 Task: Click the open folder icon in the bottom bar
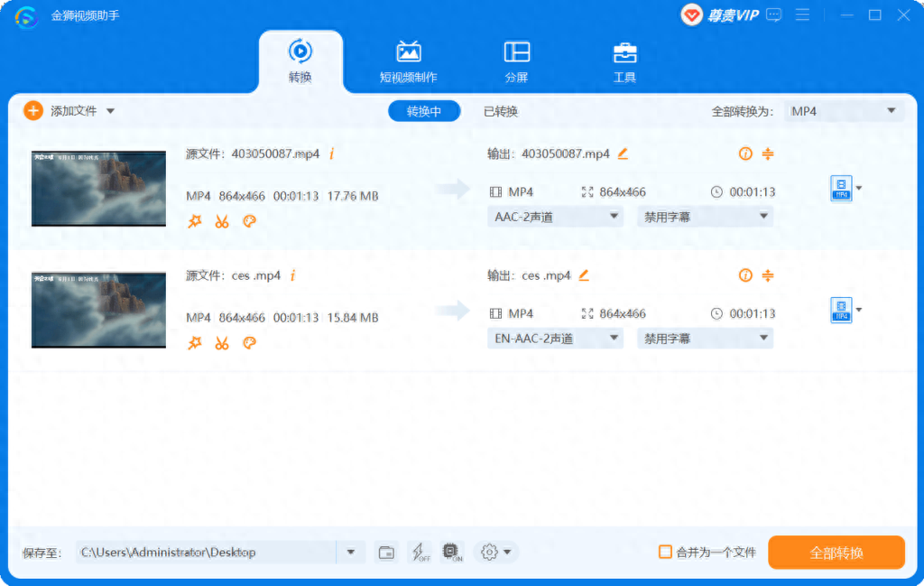(386, 552)
